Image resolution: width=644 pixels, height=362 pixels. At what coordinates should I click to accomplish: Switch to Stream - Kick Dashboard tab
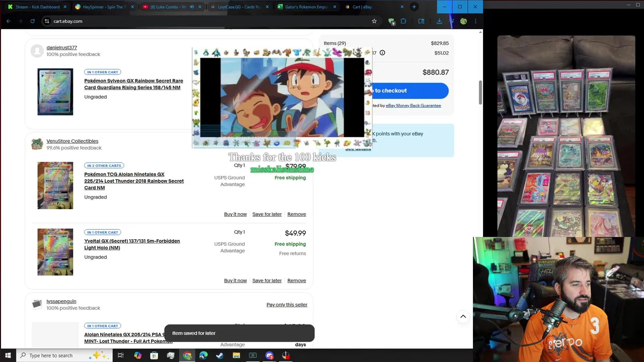(x=36, y=7)
